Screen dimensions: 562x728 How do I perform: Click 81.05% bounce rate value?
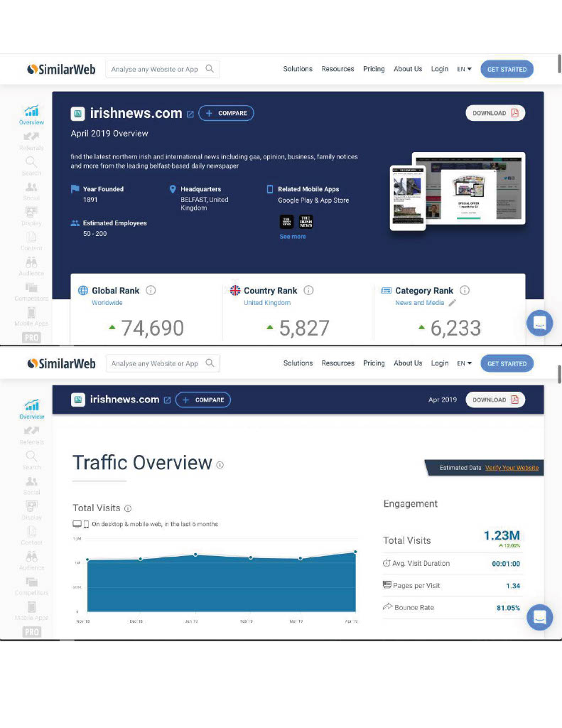pyautogui.click(x=508, y=608)
